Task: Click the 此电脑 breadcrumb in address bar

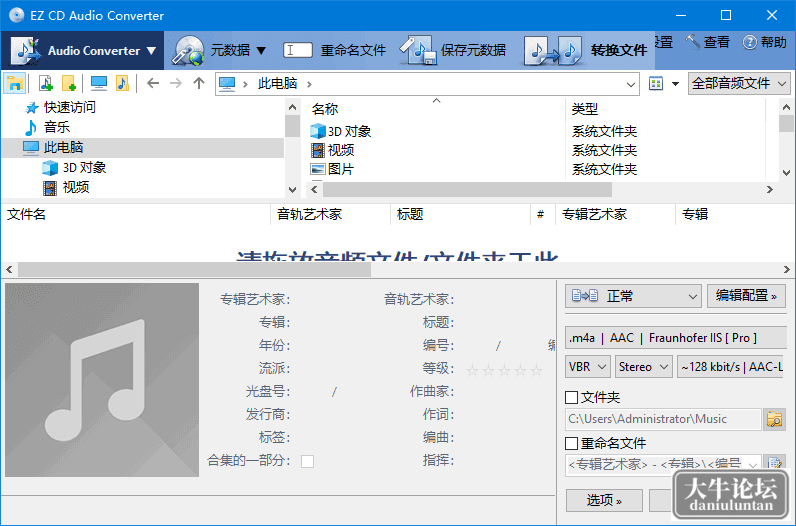Action: click(277, 83)
